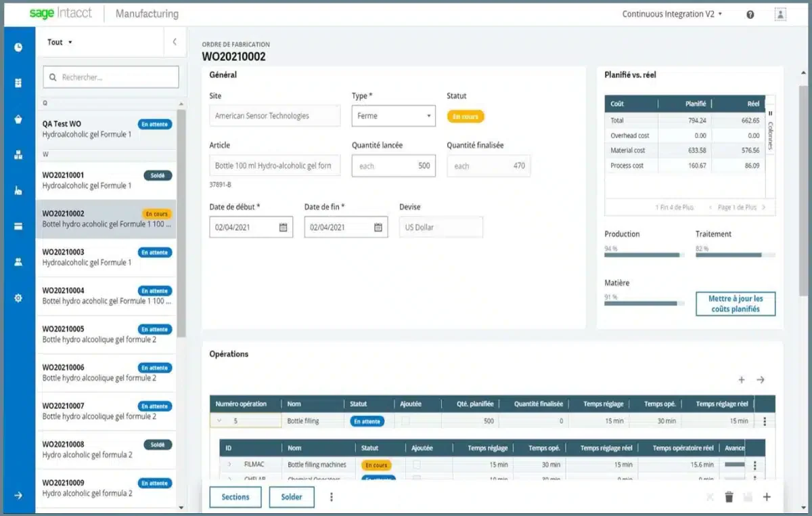The width and height of the screenshot is (812, 516).
Task: Click the help question mark icon
Action: 750,14
